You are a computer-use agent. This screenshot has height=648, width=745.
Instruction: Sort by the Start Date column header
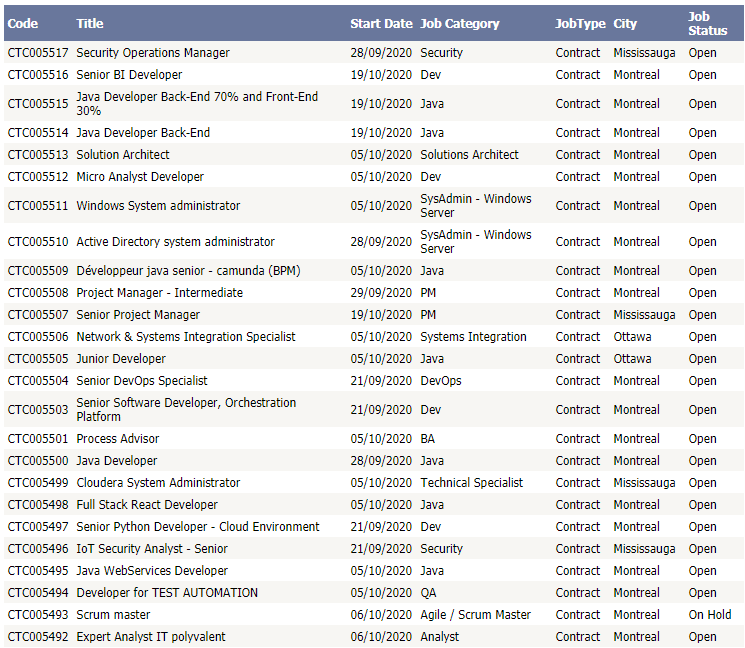pyautogui.click(x=381, y=24)
